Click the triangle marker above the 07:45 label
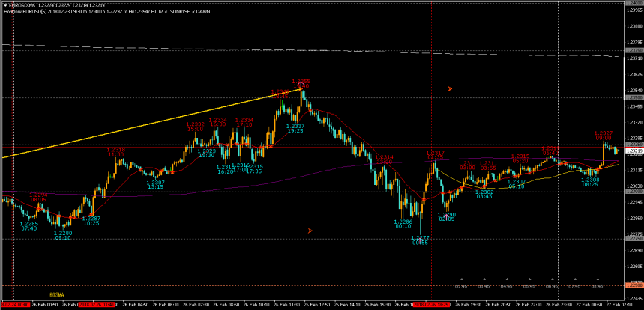Screen dimensions: 644x310 click(575, 279)
